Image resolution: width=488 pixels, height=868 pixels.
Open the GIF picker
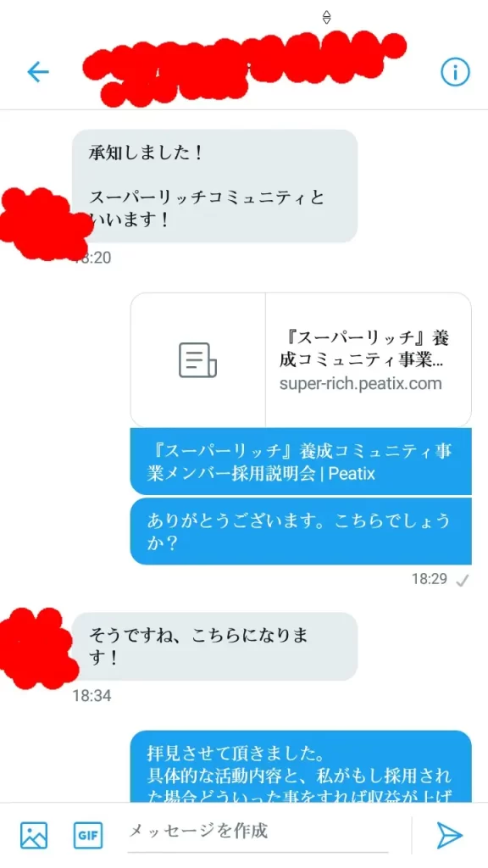[88, 835]
